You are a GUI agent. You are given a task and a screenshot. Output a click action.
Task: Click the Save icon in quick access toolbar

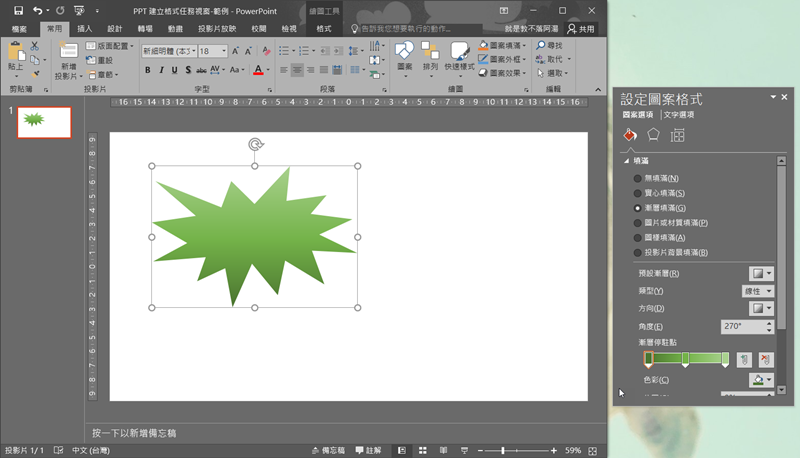pos(18,10)
